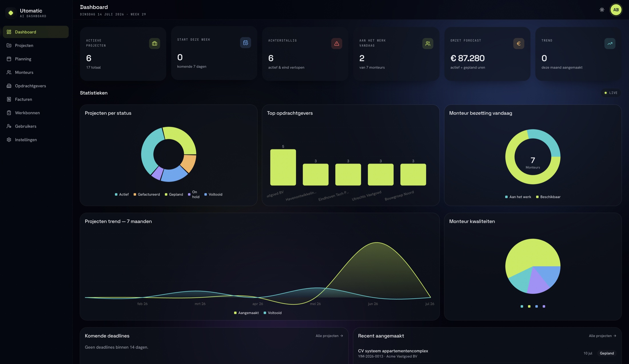The image size is (629, 364).
Task: Click the calendar-clock icon on Start Deze Week card
Action: pos(246,43)
